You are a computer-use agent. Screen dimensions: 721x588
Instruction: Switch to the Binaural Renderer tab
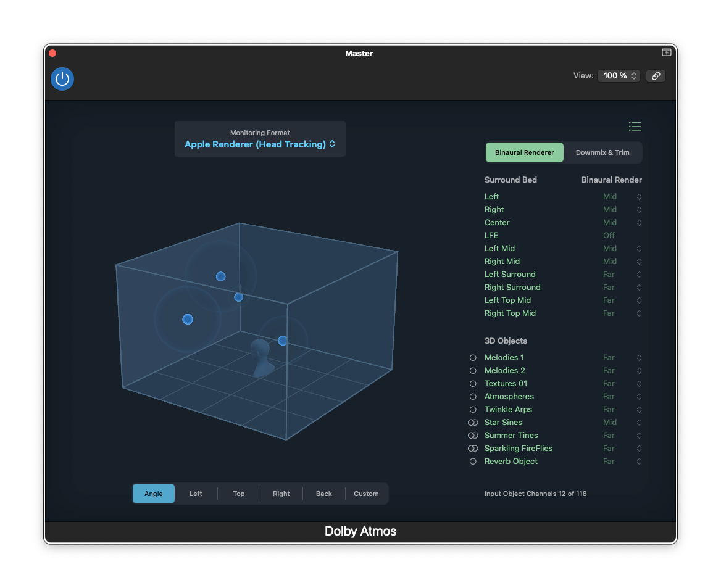pyautogui.click(x=524, y=152)
